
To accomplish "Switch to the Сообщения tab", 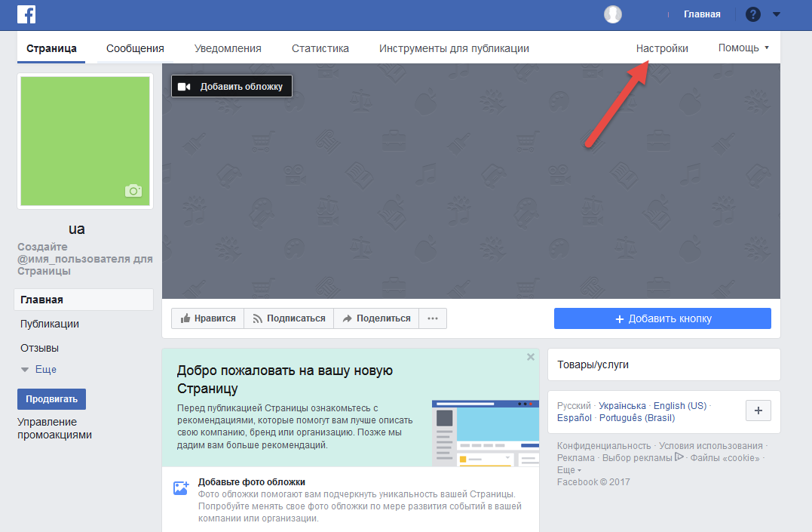I will (135, 48).
